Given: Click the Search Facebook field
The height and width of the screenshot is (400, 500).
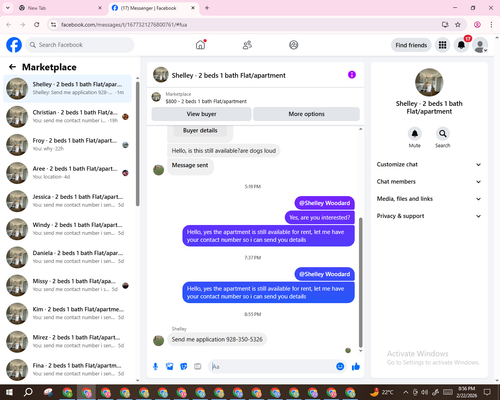Looking at the screenshot, I should tap(80, 45).
